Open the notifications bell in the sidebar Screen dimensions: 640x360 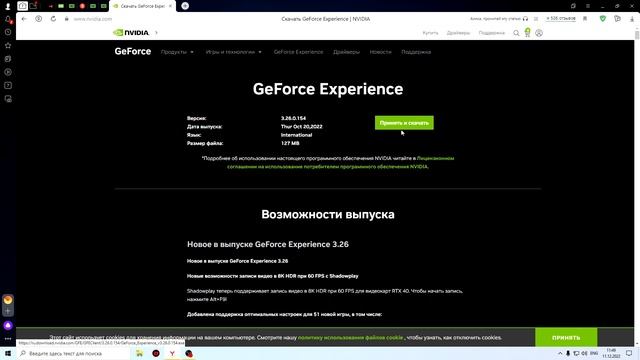8,19
